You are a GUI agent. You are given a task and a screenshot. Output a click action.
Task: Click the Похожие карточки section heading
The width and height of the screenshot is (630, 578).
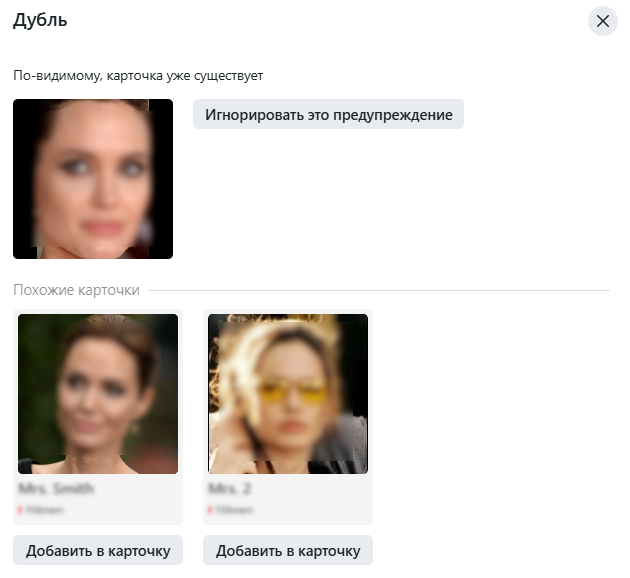(76, 290)
